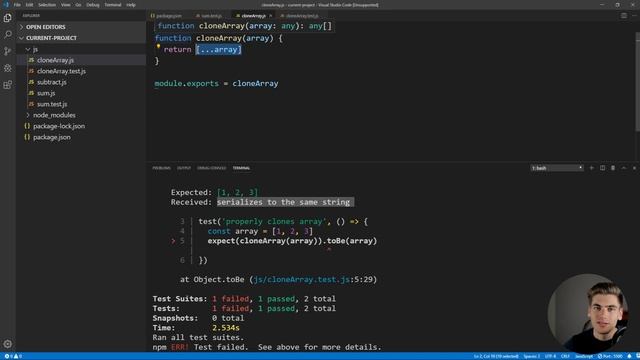Image resolution: width=640 pixels, height=360 pixels.
Task: Open sum.test.js in the file tree
Action: click(81, 104)
